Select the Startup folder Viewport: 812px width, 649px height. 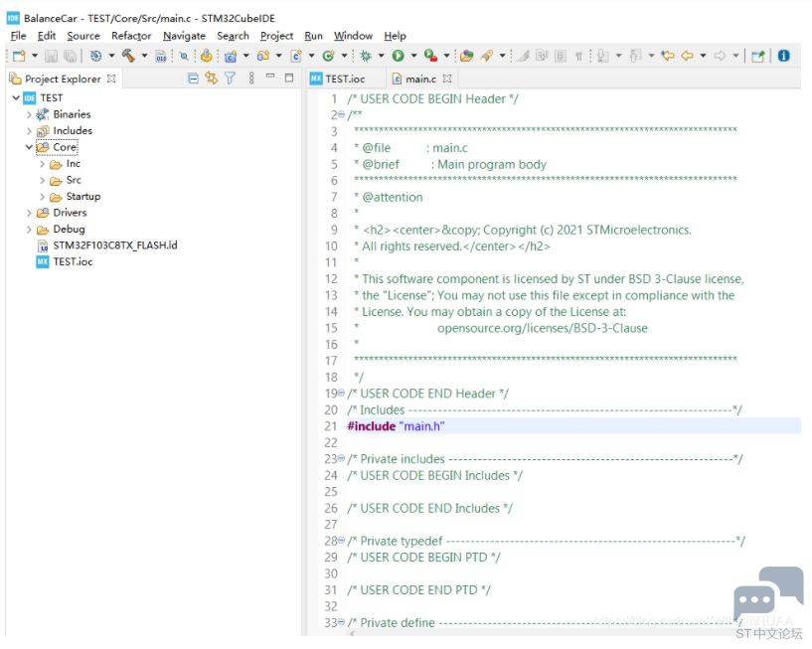tap(76, 197)
